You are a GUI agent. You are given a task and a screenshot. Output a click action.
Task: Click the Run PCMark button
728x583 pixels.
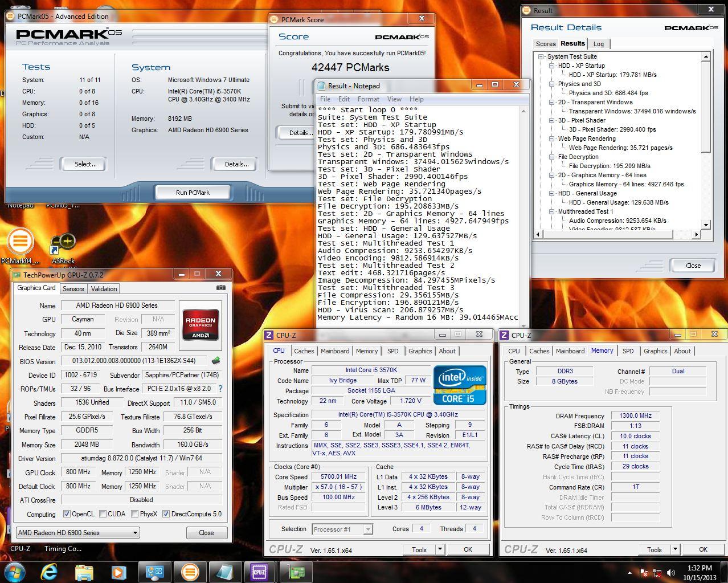[x=193, y=193]
